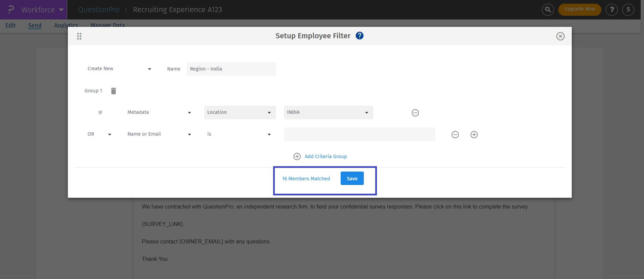This screenshot has height=279, width=644.
Task: Open the Send tab
Action: [35, 26]
